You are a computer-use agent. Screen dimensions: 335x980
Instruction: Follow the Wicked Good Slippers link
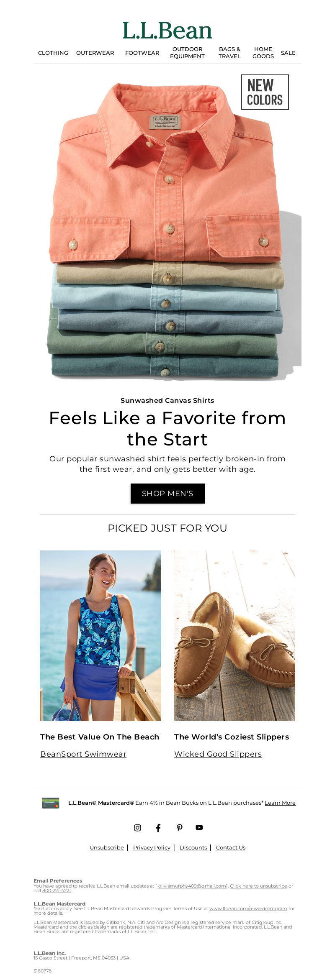click(218, 754)
